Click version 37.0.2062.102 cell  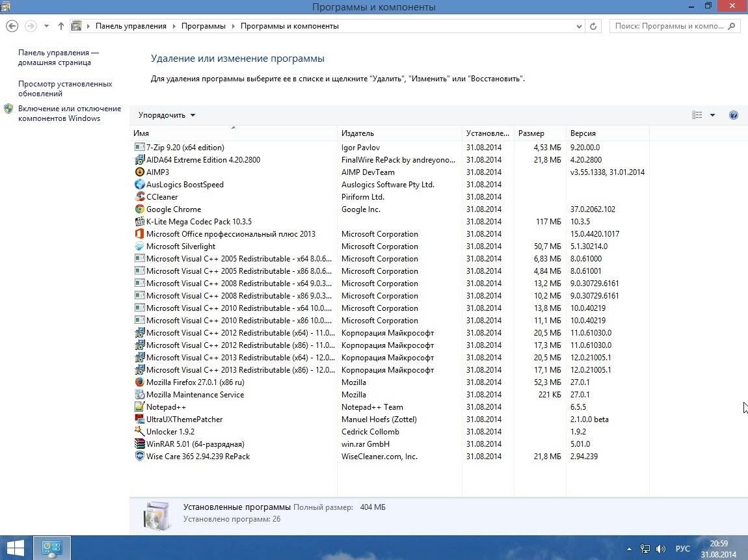tap(593, 209)
